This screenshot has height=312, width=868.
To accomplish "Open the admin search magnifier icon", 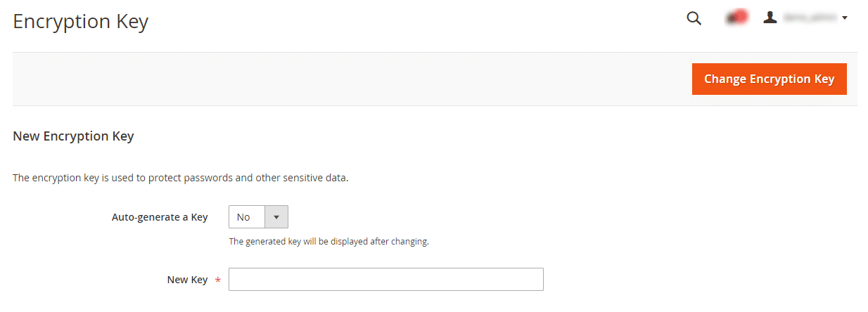I will coord(694,19).
